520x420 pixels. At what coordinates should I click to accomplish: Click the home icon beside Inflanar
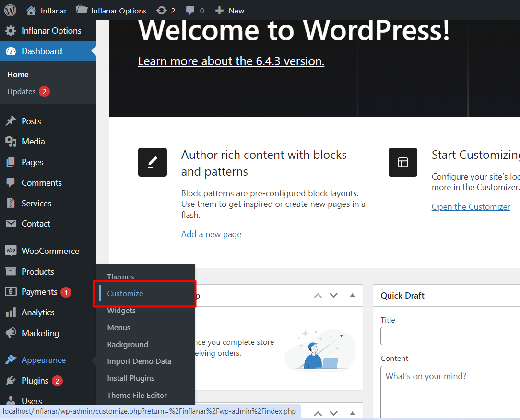pyautogui.click(x=31, y=11)
